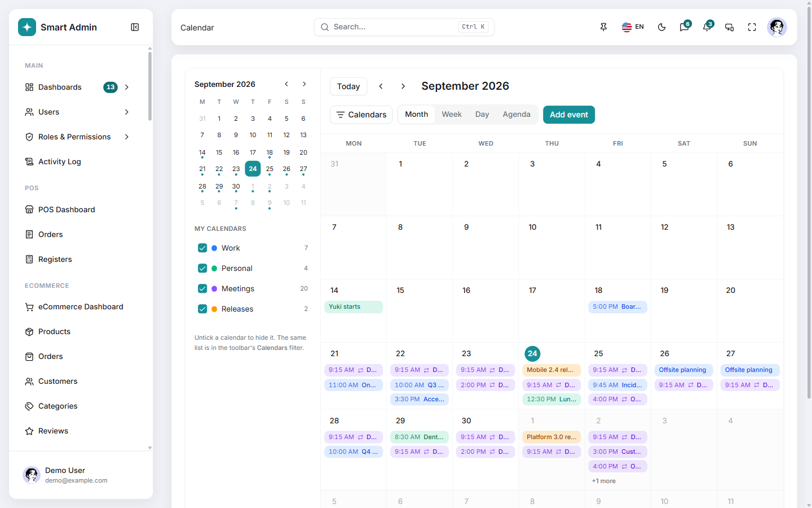Collapse the sidebar with the panel icon
Screen dimensions: 812x508
135,27
